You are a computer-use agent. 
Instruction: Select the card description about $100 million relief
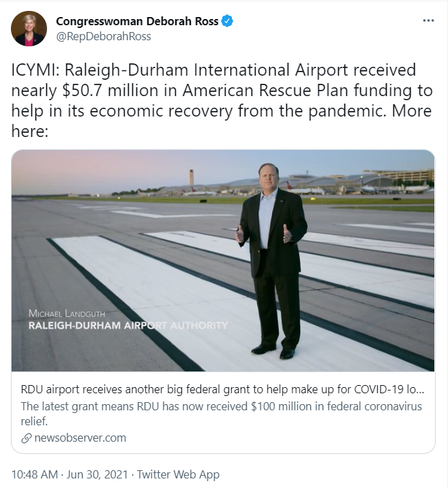(222, 414)
